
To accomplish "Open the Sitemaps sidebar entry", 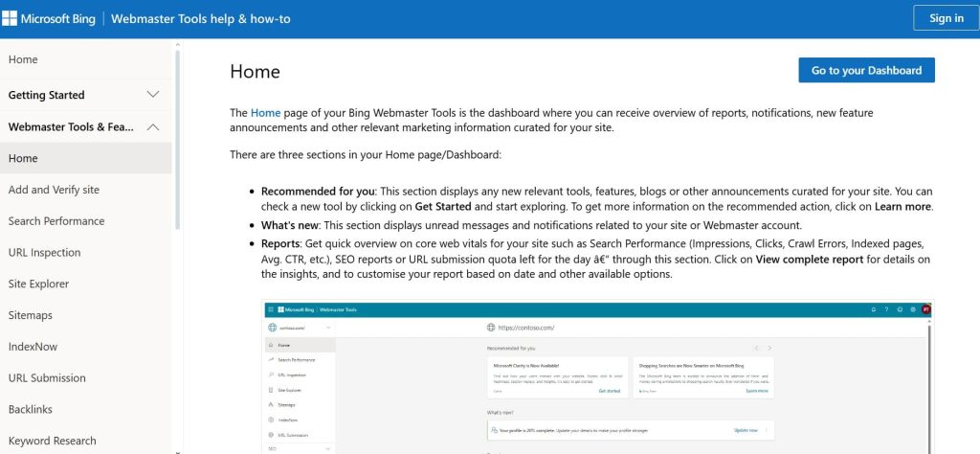I will [x=31, y=315].
